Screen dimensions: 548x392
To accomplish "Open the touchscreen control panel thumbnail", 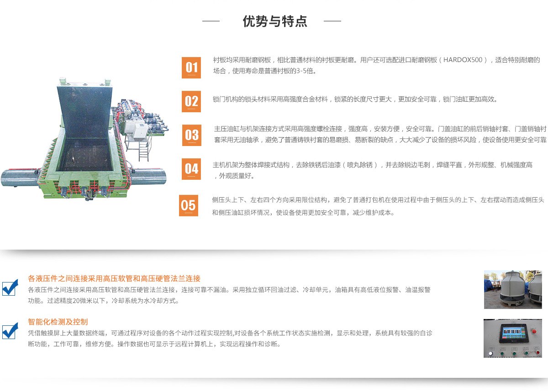I will pyautogui.click(x=513, y=338).
